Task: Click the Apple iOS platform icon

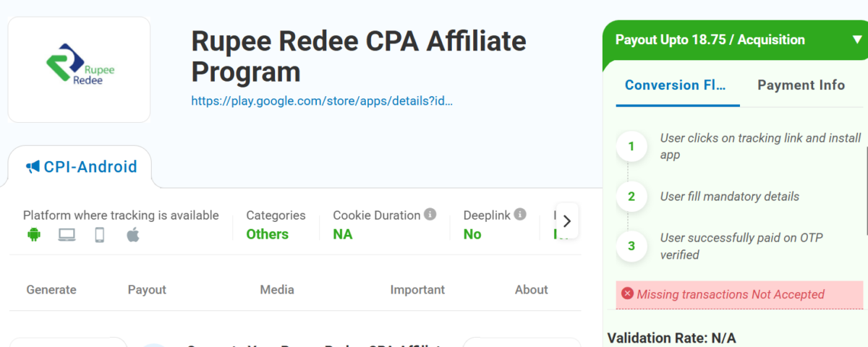Action: [133, 234]
